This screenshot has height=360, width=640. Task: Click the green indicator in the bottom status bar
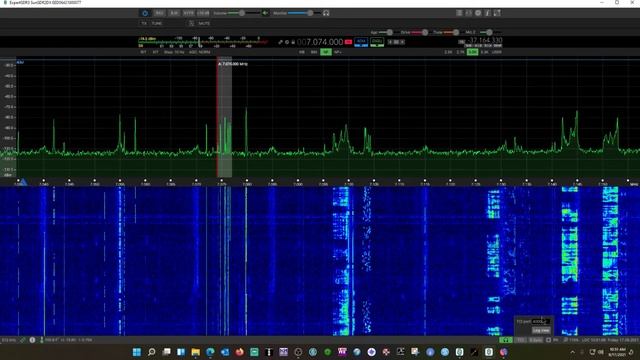[x=505, y=340]
